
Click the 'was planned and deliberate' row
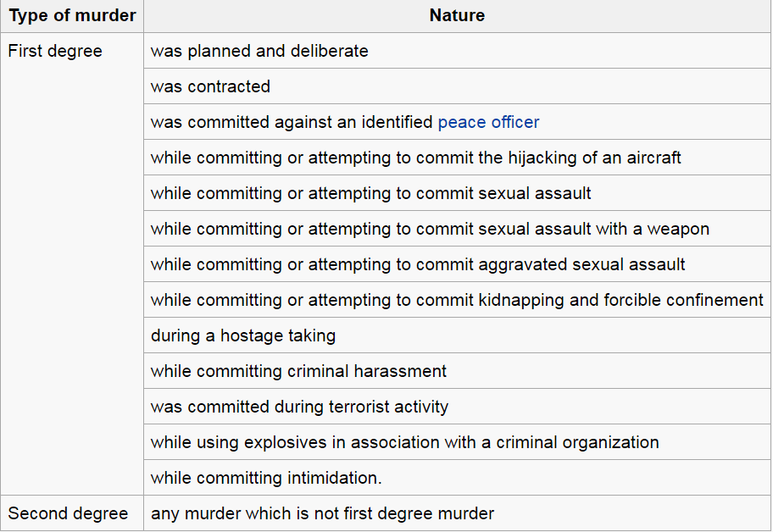(259, 51)
